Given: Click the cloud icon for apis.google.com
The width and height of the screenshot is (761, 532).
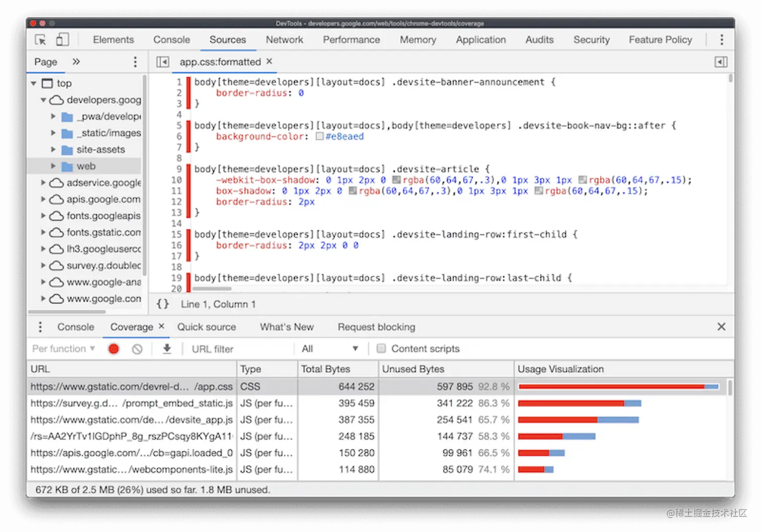Looking at the screenshot, I should coord(57,199).
